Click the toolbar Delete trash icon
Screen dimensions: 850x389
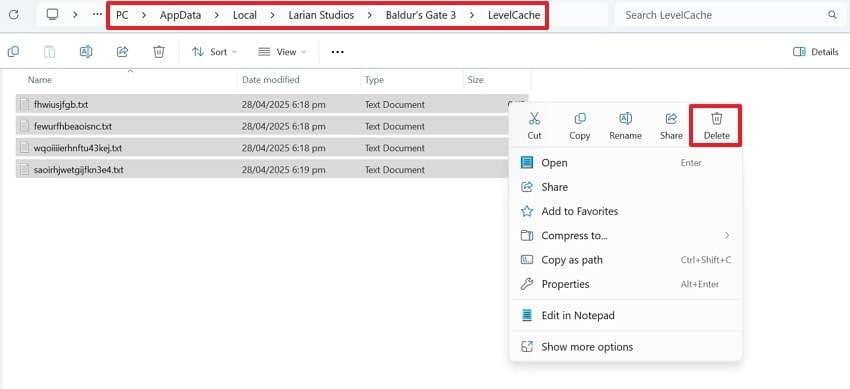(159, 51)
